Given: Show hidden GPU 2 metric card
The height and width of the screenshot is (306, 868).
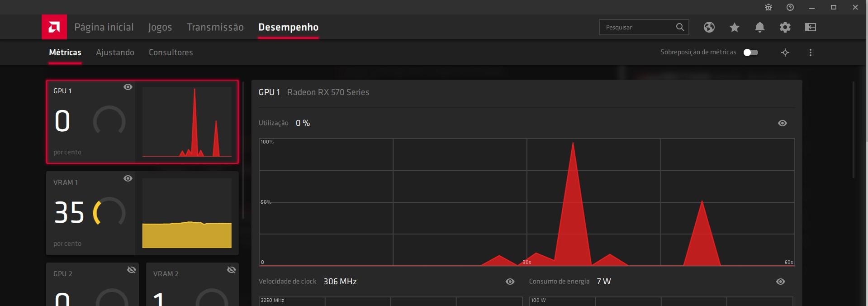Looking at the screenshot, I should [132, 270].
